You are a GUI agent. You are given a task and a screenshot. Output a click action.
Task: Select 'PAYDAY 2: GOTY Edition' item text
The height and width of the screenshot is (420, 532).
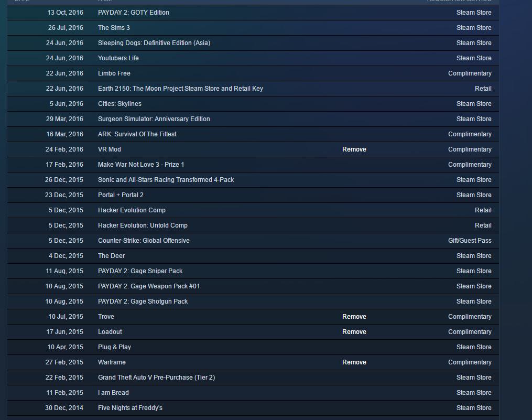[x=133, y=13]
